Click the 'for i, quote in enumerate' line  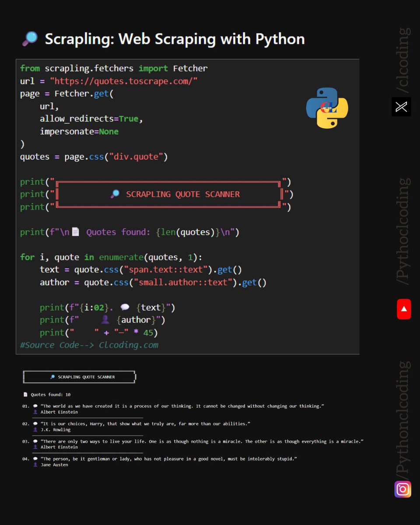point(111,257)
